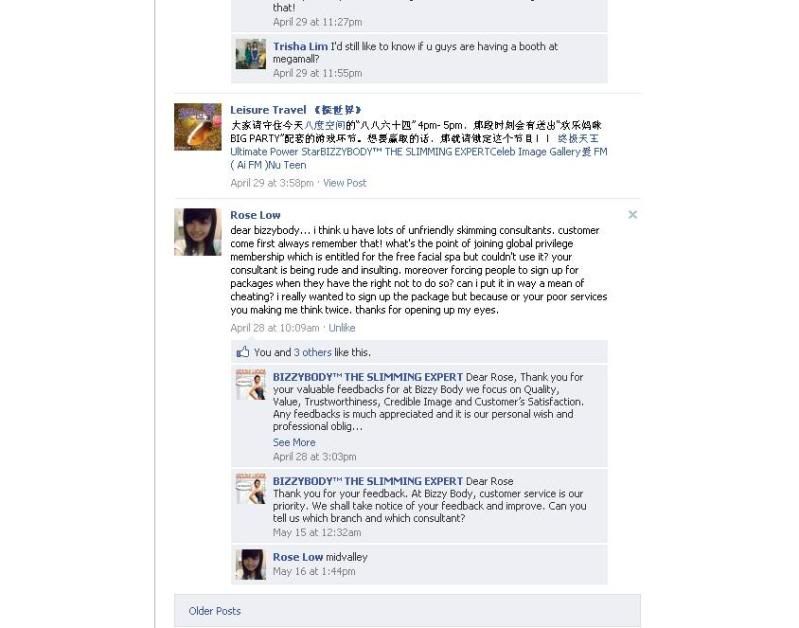Click April 29 at 3:58pm timestamp

click(x=272, y=183)
